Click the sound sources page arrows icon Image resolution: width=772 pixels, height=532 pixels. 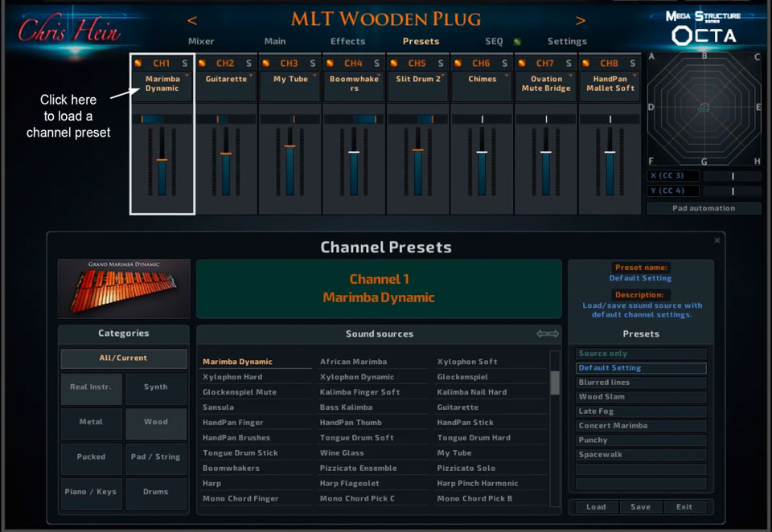pos(548,334)
